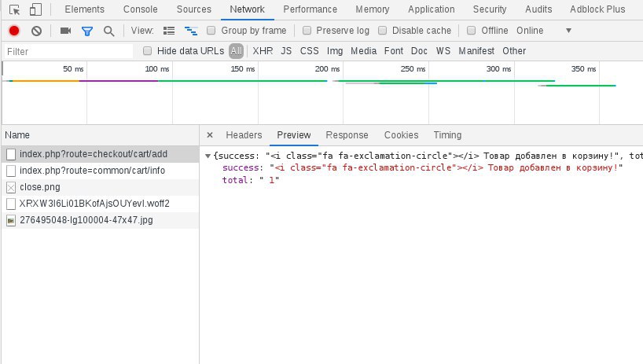Activate the inspect element picker icon
643x364 pixels.
[x=14, y=9]
